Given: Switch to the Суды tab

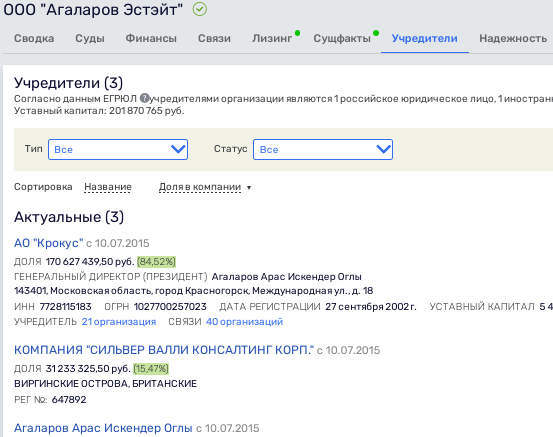Looking at the screenshot, I should (x=90, y=38).
